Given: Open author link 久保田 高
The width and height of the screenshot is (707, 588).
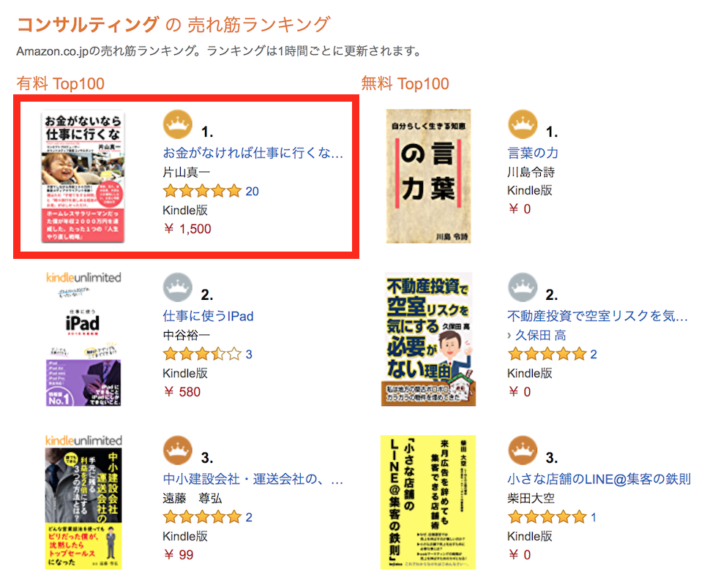Looking at the screenshot, I should pos(540,335).
